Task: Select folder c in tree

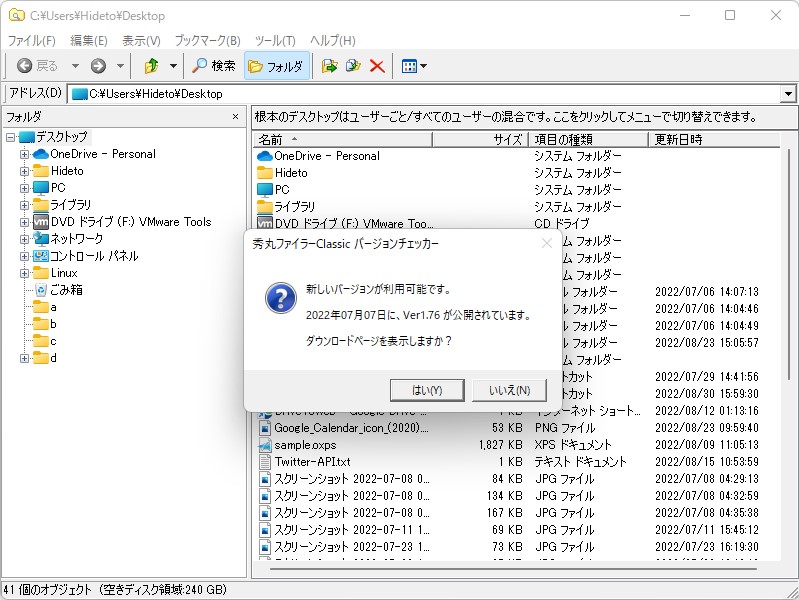Action: [41, 341]
